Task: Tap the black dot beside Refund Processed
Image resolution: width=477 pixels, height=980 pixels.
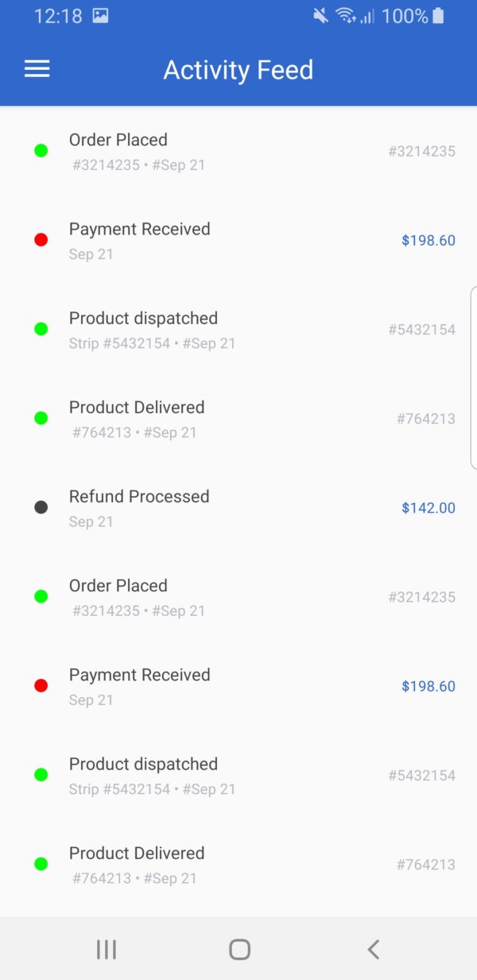Action: pos(41,507)
